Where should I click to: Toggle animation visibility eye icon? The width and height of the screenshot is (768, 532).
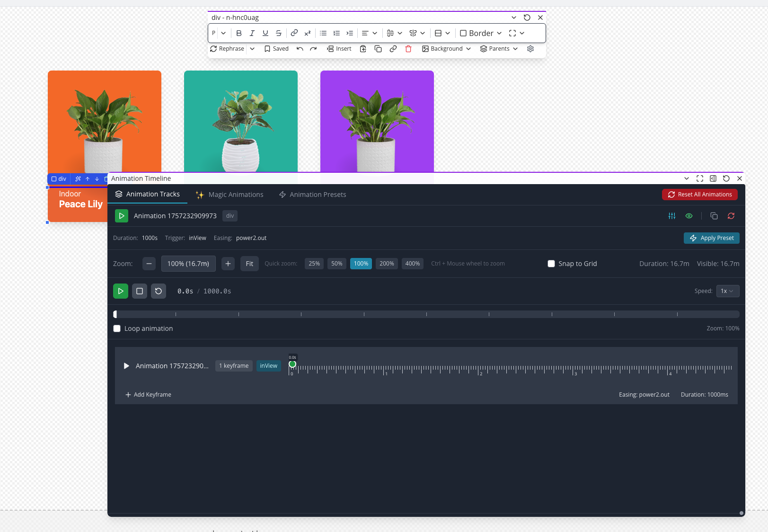coord(689,216)
